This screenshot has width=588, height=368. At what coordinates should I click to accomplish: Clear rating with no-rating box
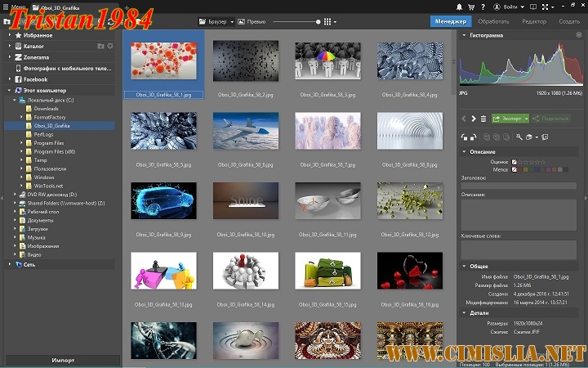click(x=513, y=162)
